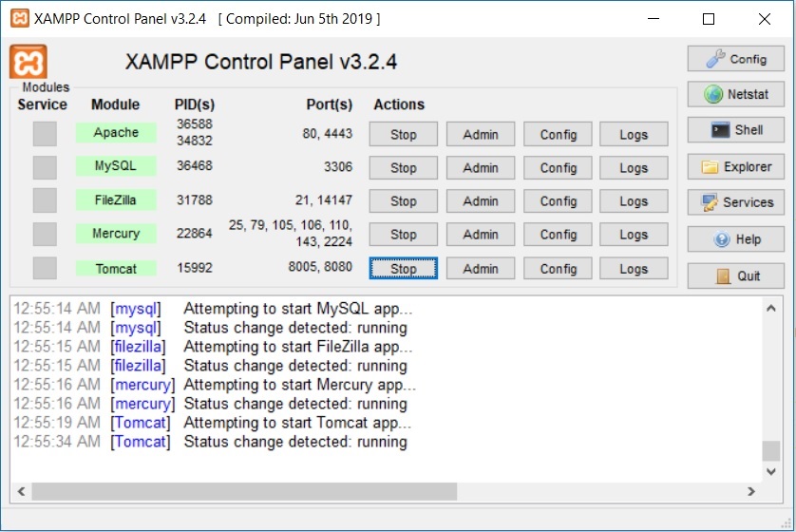Close the XAMPP Control Panel window
This screenshot has height=532, width=796.
tap(765, 19)
